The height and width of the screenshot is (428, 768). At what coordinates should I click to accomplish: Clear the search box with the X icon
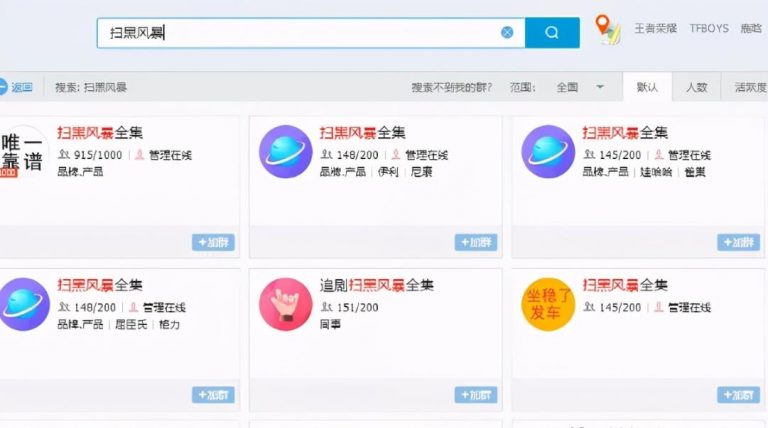[x=507, y=32]
